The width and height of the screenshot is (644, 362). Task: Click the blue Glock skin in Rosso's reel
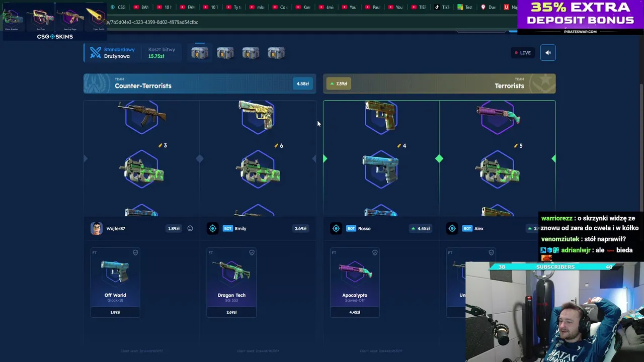(381, 169)
